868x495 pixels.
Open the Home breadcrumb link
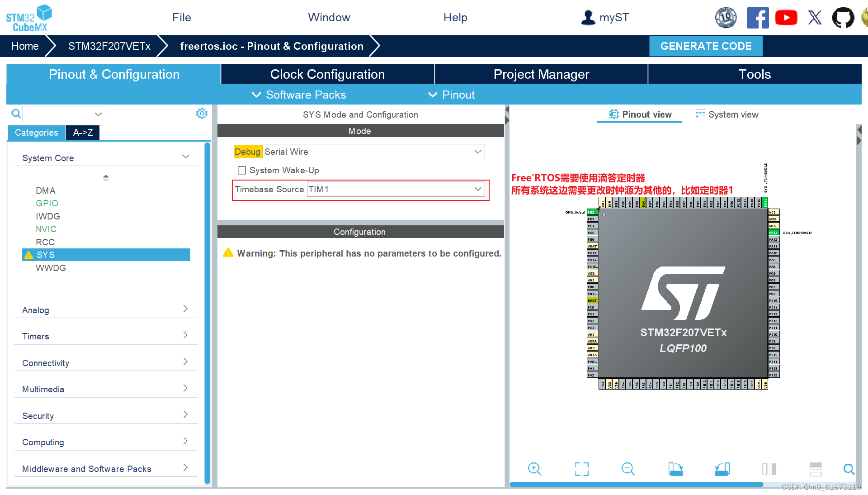(x=25, y=46)
